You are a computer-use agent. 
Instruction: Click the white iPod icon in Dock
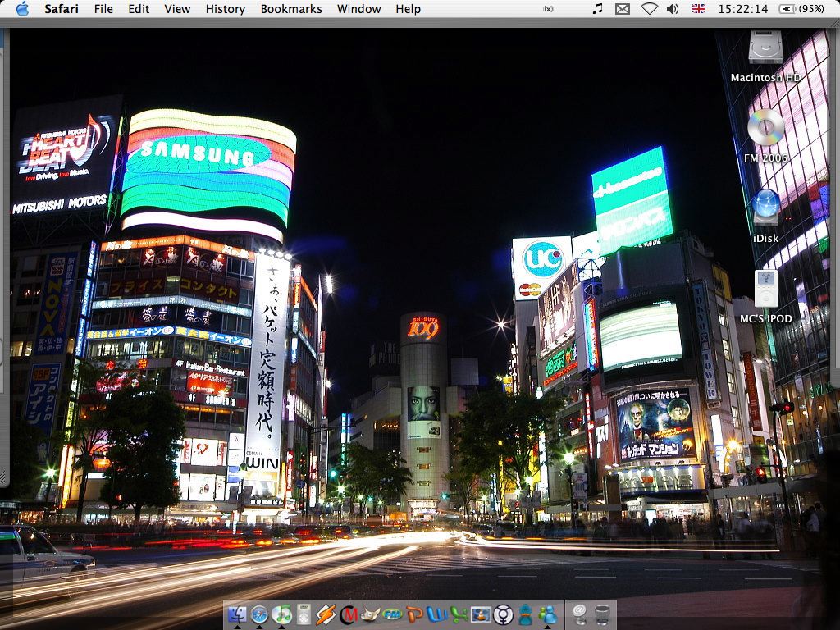pos(304,615)
